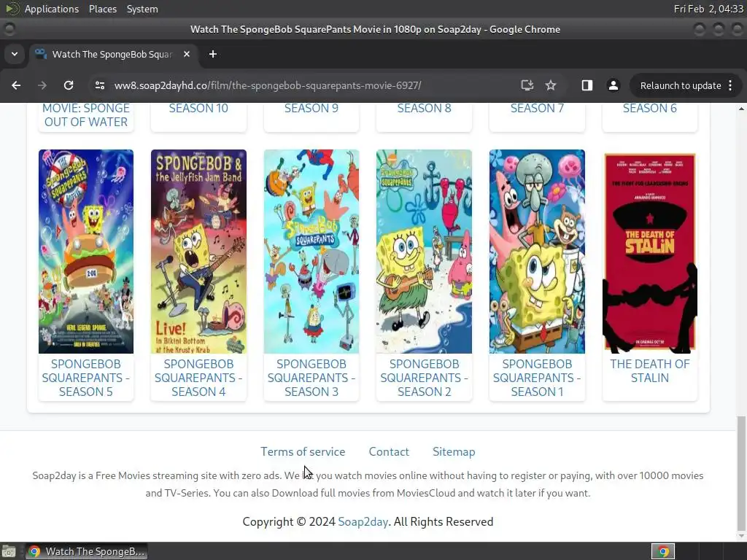Open the Contact footer link

[x=389, y=451]
